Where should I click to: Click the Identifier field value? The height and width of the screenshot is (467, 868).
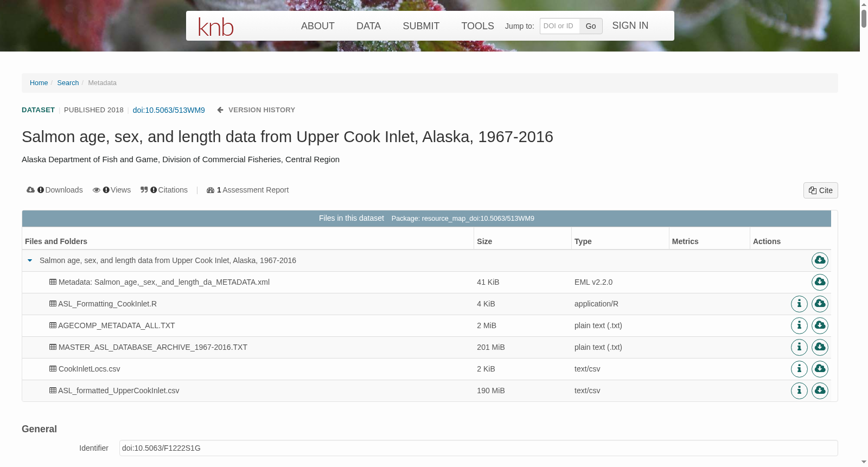(478, 448)
